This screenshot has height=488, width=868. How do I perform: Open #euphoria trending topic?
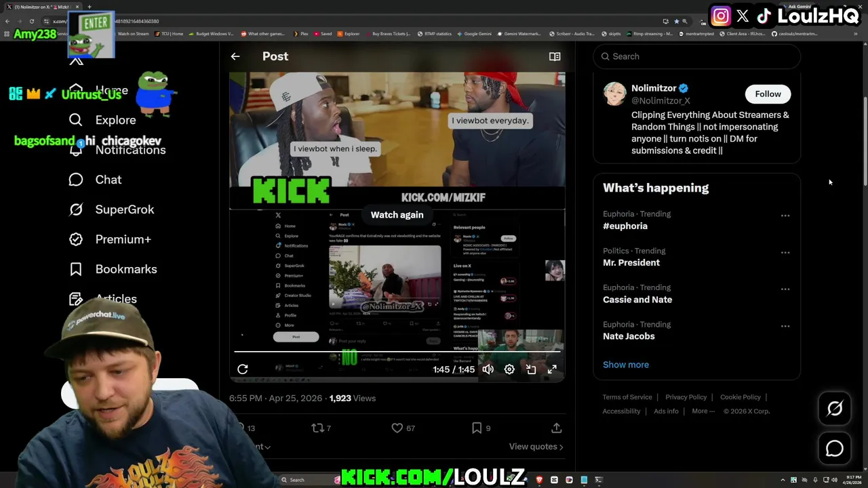click(x=625, y=226)
